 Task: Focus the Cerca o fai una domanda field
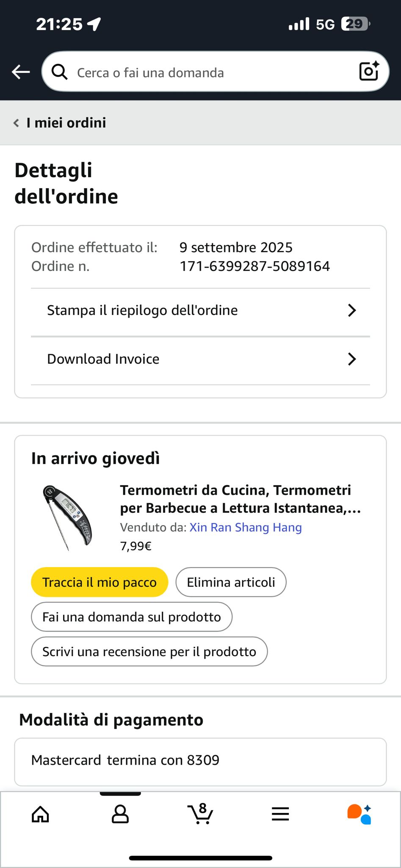203,72
